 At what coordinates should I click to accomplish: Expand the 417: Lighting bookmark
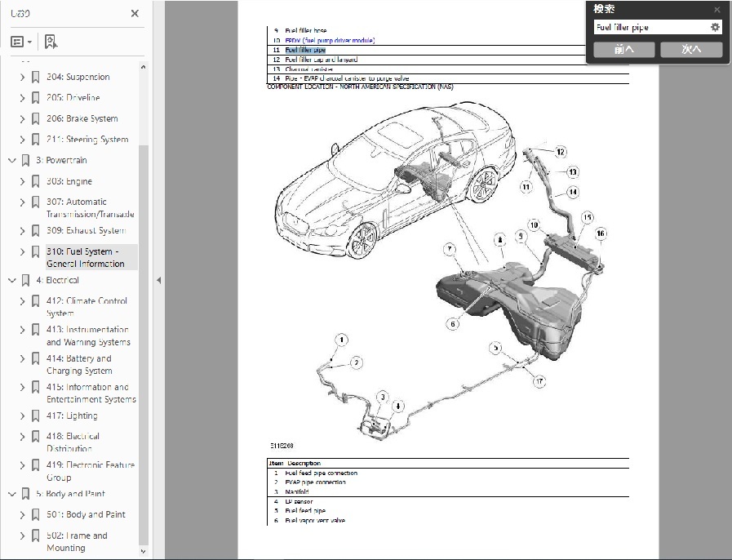click(22, 416)
